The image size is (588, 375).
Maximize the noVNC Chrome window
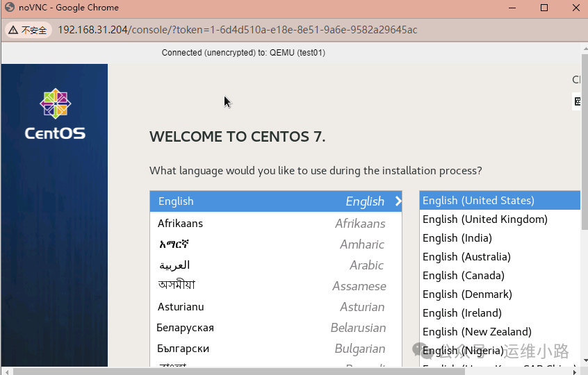pyautogui.click(x=544, y=8)
